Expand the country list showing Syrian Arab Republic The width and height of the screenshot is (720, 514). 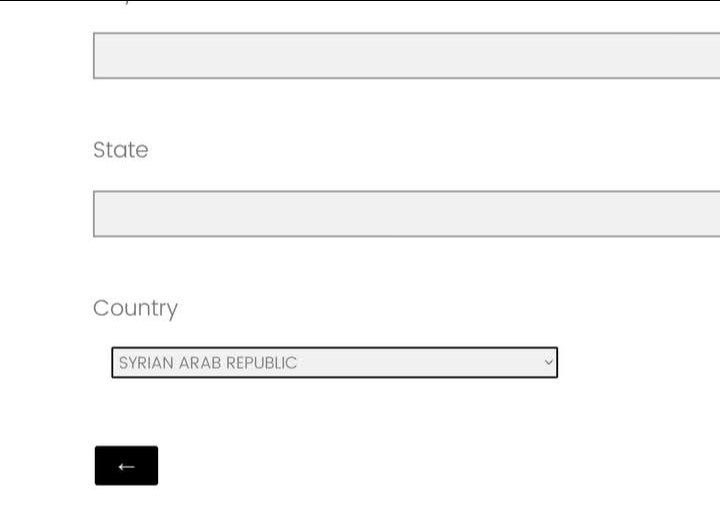pyautogui.click(x=334, y=362)
